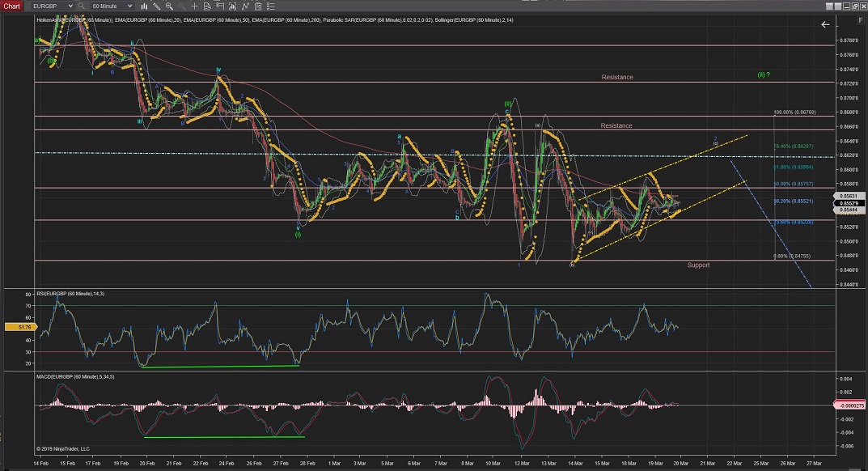Viewport: 868px width, 471px height.
Task: Select the upper Resistance text near 0.8720
Action: (x=617, y=77)
